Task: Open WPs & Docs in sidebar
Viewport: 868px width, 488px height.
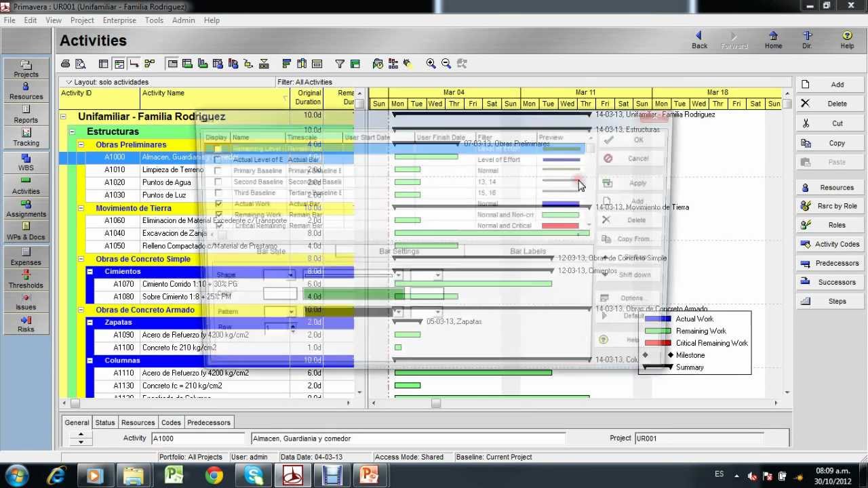Action: click(26, 231)
